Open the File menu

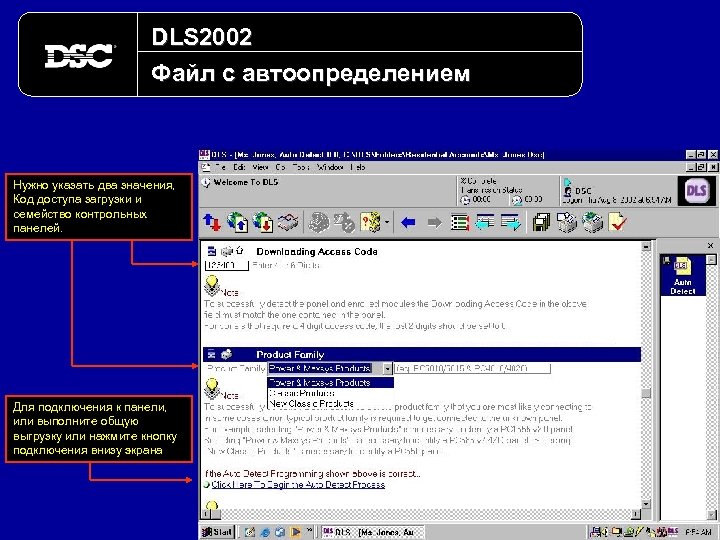click(x=220, y=167)
